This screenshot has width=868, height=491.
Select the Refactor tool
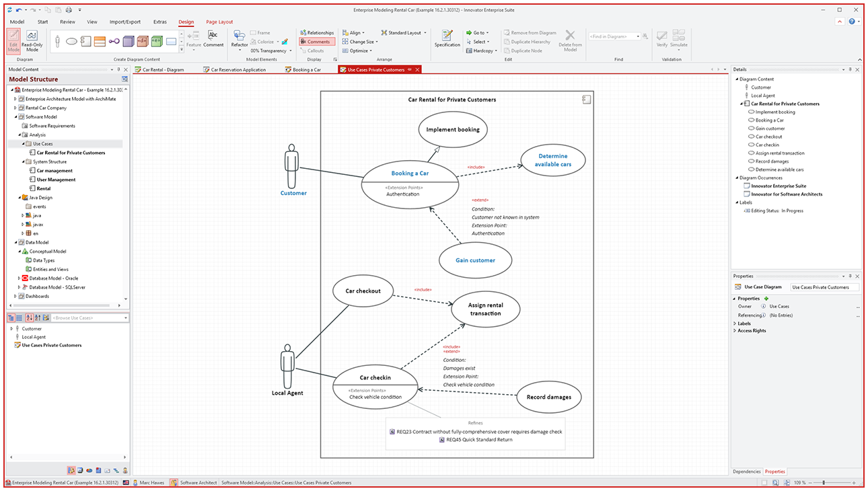point(238,40)
